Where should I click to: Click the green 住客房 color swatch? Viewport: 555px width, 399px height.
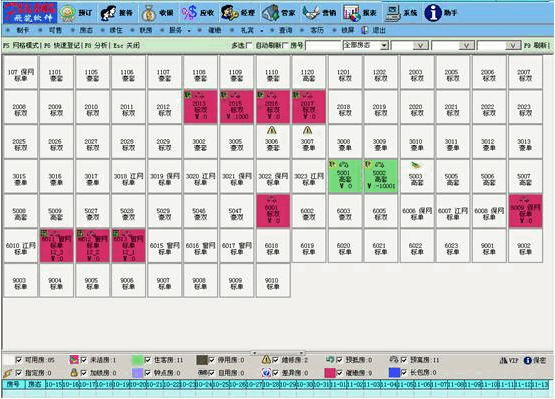[137, 360]
